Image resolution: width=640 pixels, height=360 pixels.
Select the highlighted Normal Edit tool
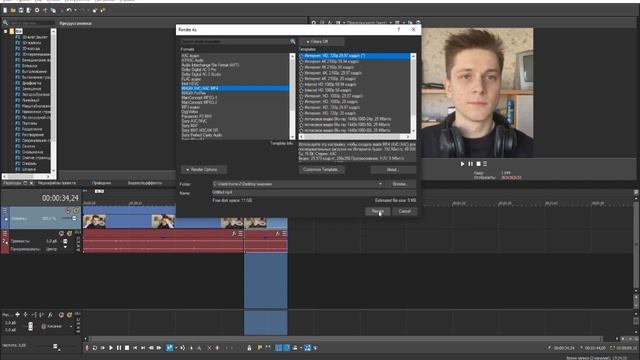point(169,348)
